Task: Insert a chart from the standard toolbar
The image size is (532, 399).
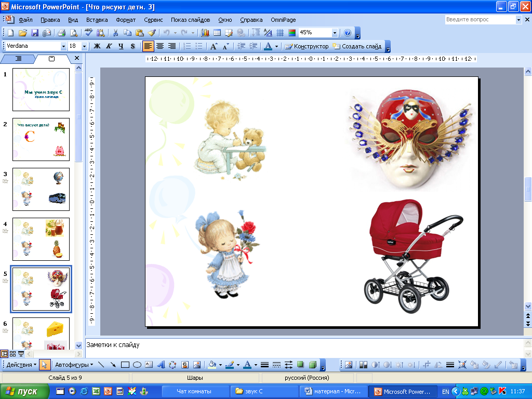Action: (205, 33)
